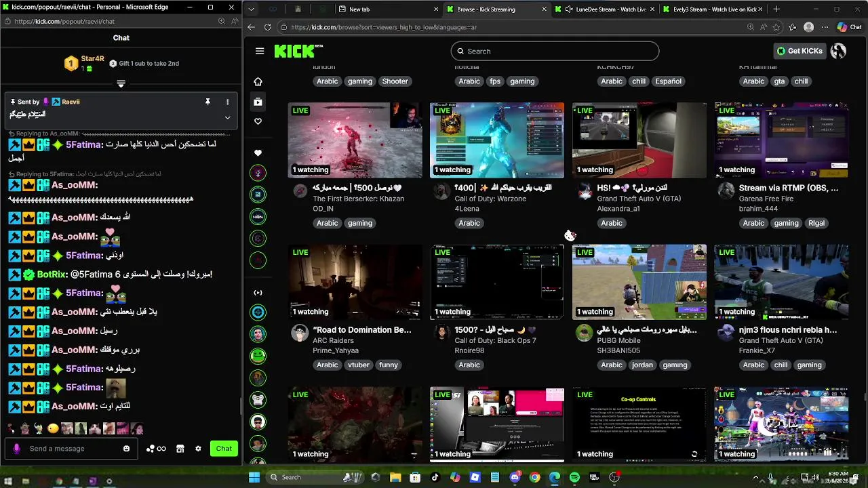Click the Shooter tag in top row

[x=395, y=81]
